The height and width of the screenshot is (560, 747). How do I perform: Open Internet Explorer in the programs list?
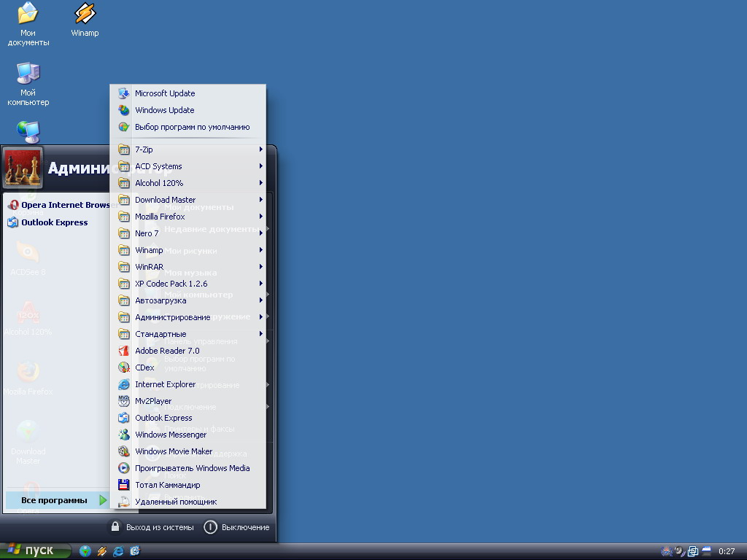(x=187, y=384)
